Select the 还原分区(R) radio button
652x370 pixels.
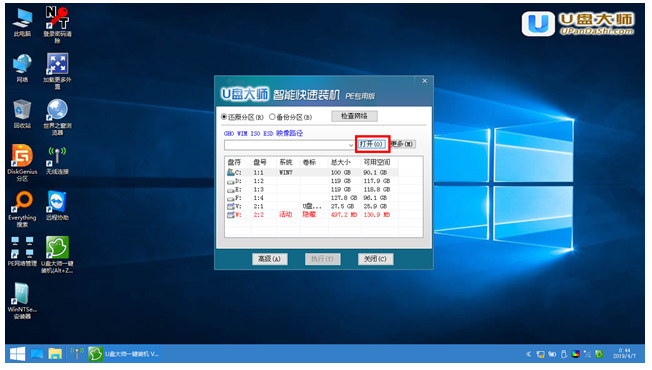pos(243,117)
